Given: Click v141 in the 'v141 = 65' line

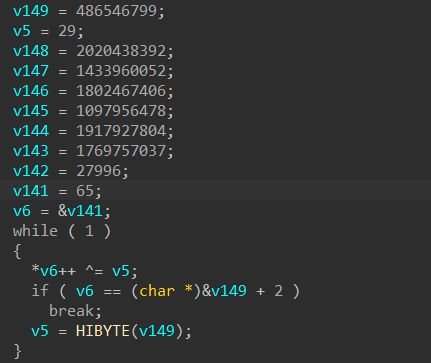Looking at the screenshot, I should click(31, 191).
